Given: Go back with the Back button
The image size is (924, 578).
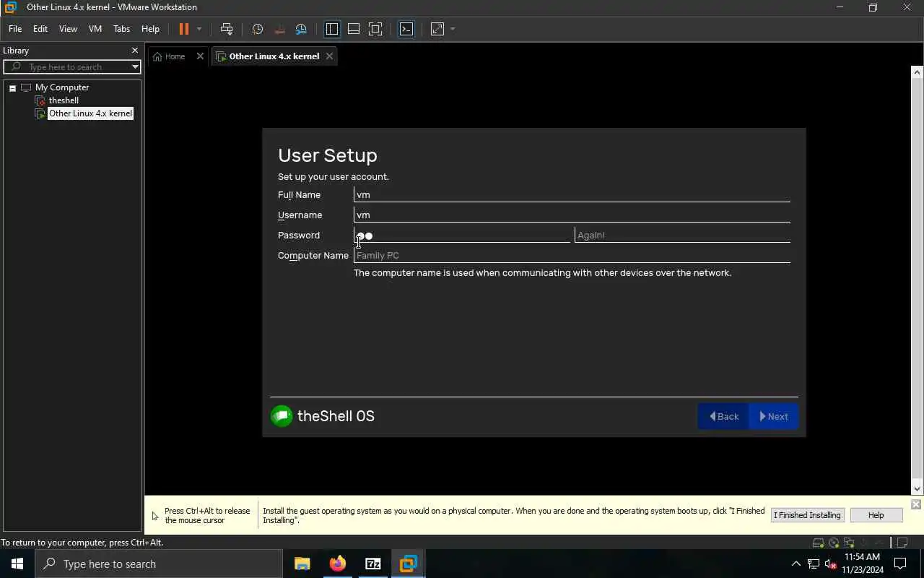Looking at the screenshot, I should pos(723,416).
